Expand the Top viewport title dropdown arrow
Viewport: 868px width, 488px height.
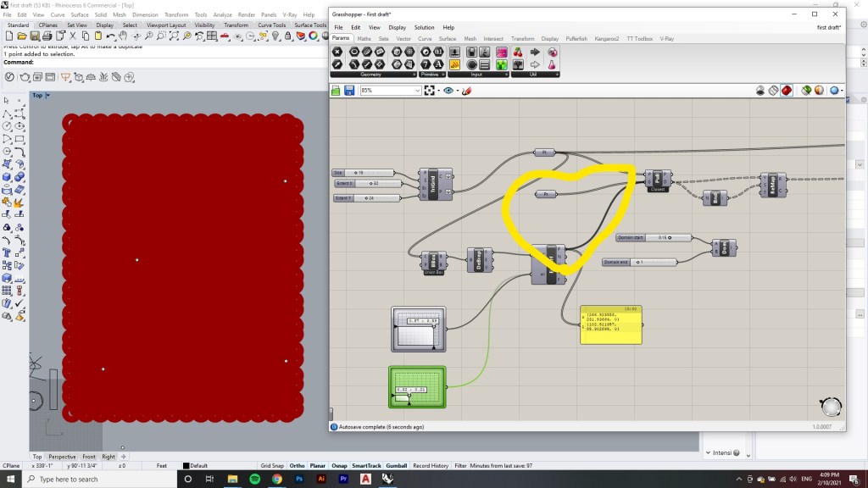coord(48,96)
